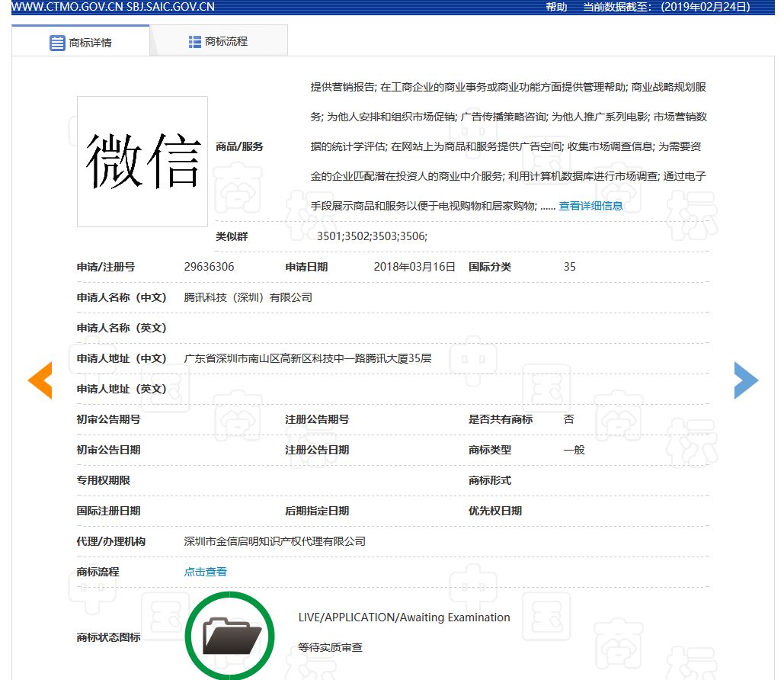Select the application date 2018年03月16日

(x=414, y=267)
